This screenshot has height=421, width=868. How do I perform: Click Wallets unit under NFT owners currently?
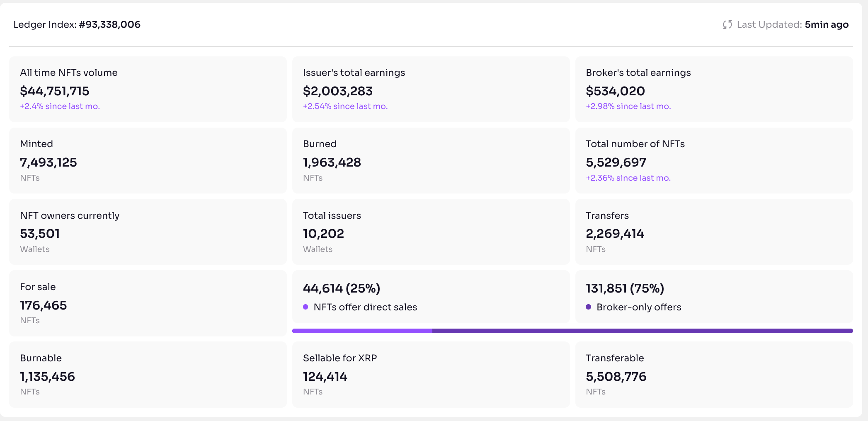click(35, 249)
